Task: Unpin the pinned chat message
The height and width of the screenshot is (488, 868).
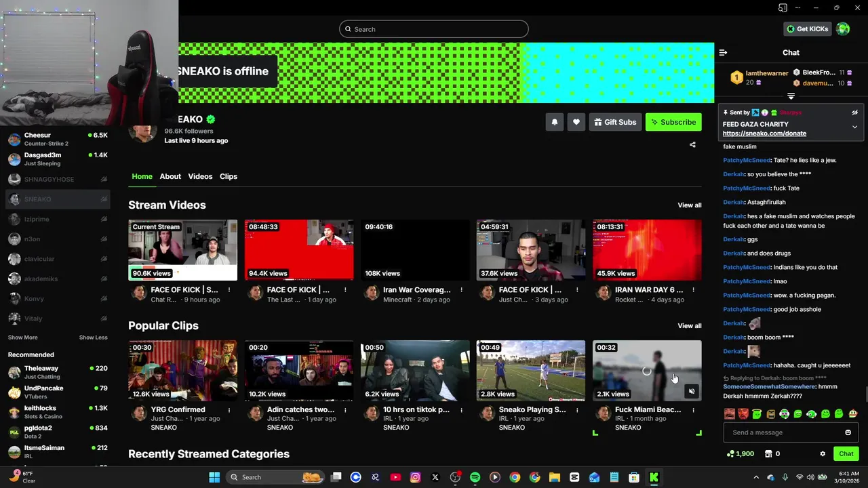Action: click(x=854, y=113)
